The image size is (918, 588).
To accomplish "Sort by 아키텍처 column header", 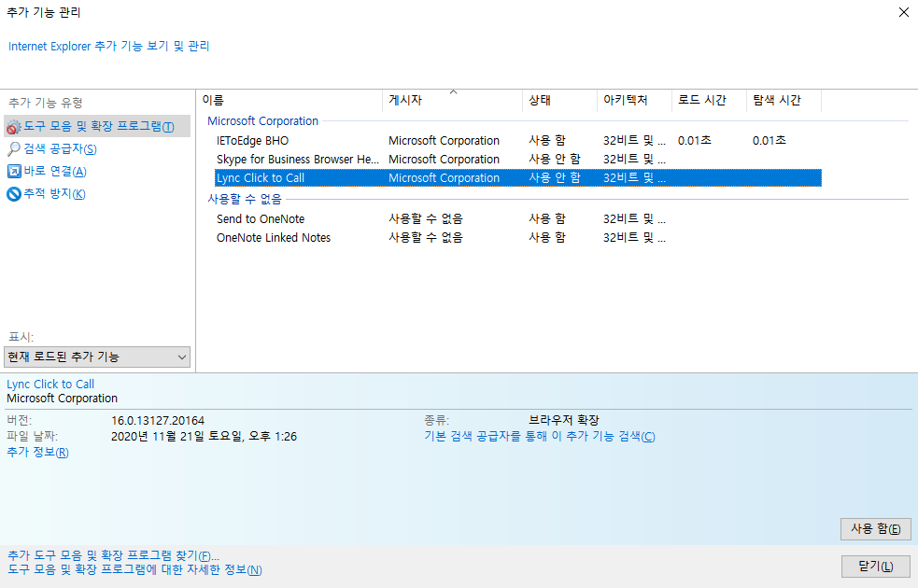I will (635, 100).
